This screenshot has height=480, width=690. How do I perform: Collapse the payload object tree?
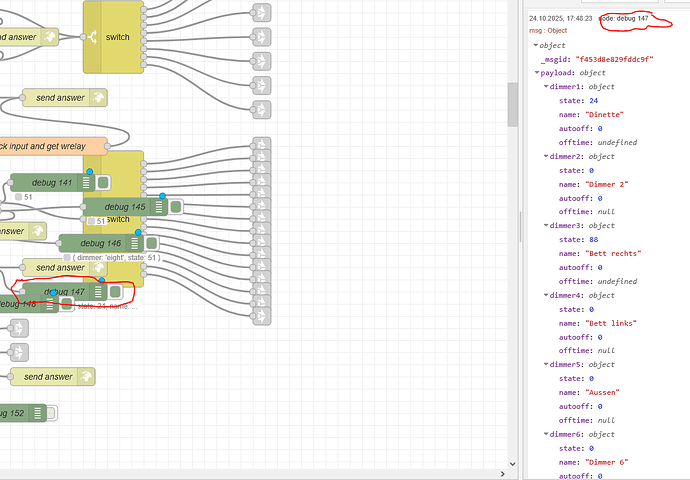point(538,73)
